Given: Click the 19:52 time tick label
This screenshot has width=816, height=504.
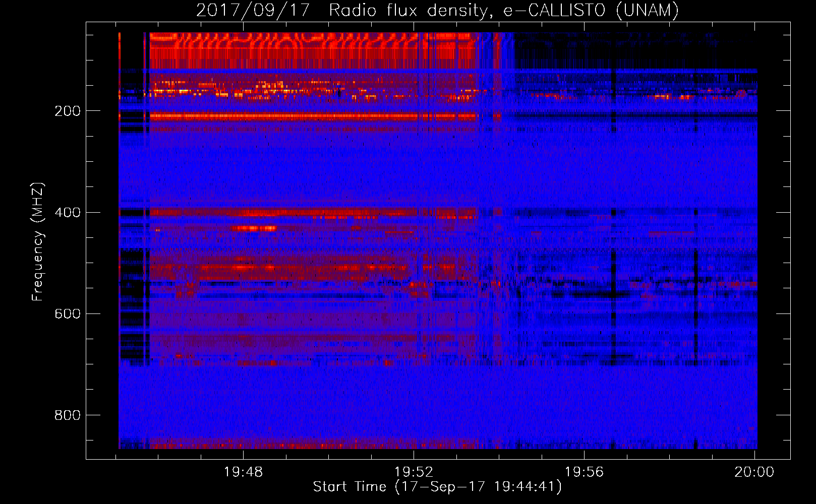Looking at the screenshot, I should (414, 472).
